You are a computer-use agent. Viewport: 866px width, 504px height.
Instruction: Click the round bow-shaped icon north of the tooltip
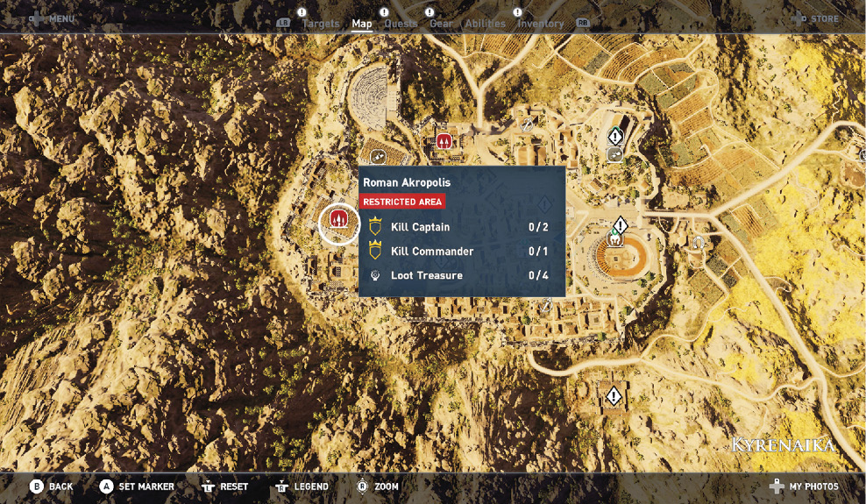527,124
